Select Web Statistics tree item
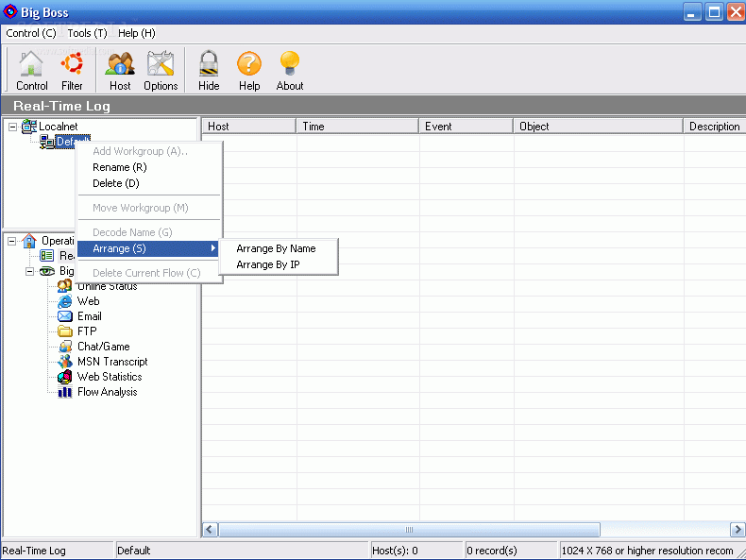The width and height of the screenshot is (746, 560). pos(110,377)
